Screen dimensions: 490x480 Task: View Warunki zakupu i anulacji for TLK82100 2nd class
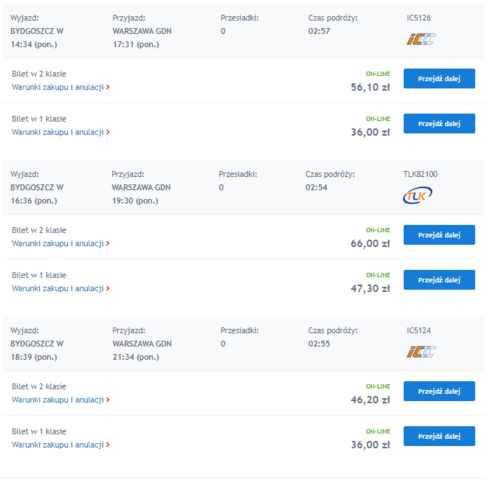coord(58,244)
